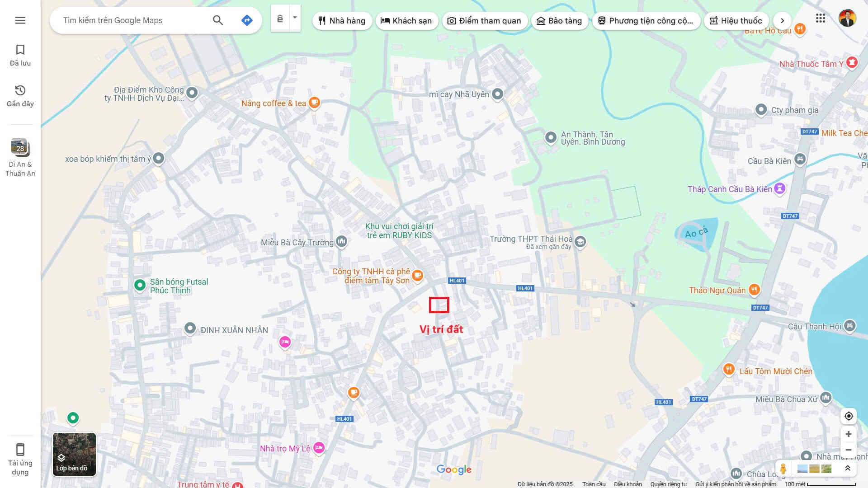Open the hamburger main menu
This screenshot has width=868, height=488.
click(20, 20)
